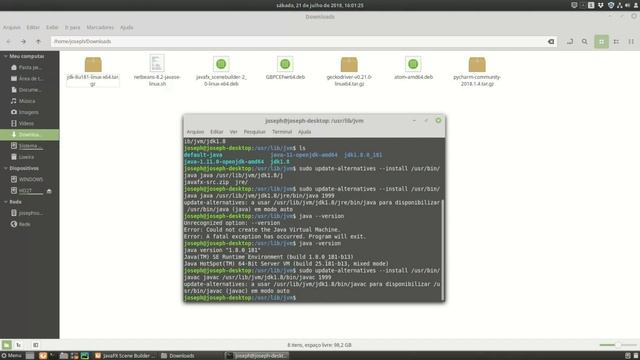Collapse the Dispositivos sidebar section
640x360 pixels.
click(6, 168)
